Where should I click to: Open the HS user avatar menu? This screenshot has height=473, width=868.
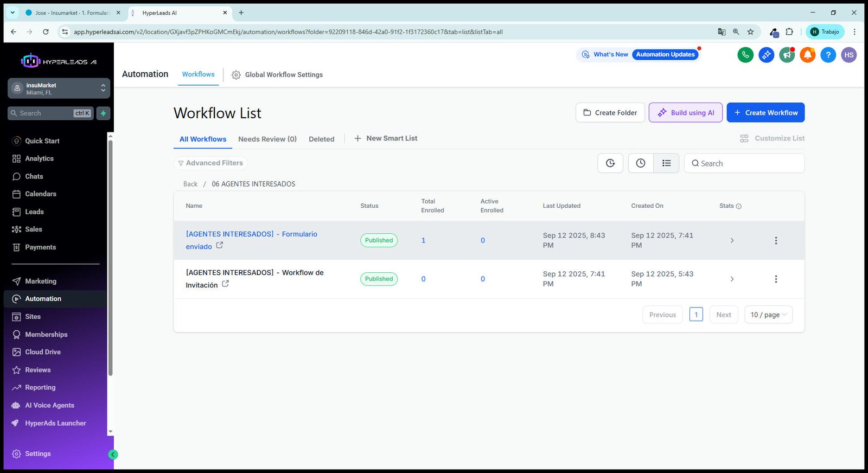849,55
